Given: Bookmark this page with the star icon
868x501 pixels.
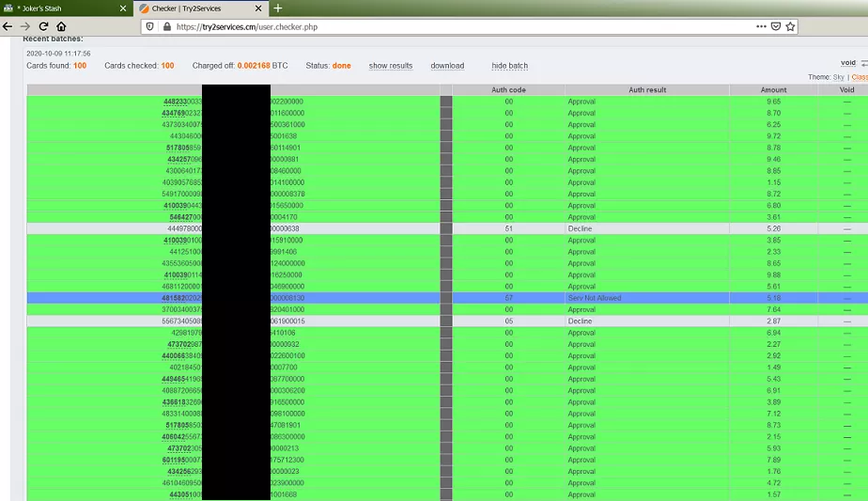Looking at the screenshot, I should 791,26.
